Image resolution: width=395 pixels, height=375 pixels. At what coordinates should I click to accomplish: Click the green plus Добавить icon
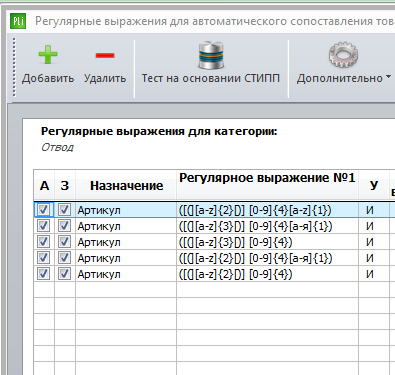pyautogui.click(x=48, y=54)
